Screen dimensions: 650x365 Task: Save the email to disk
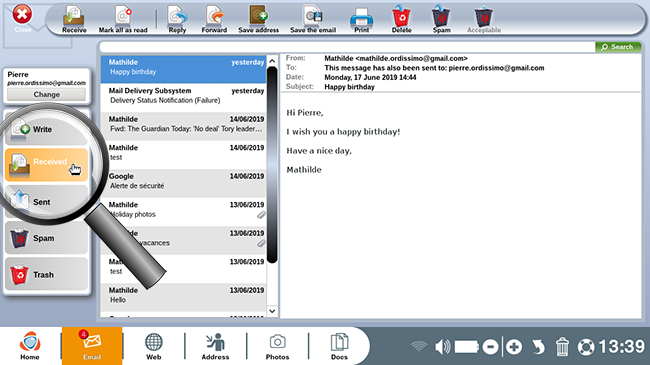point(313,19)
